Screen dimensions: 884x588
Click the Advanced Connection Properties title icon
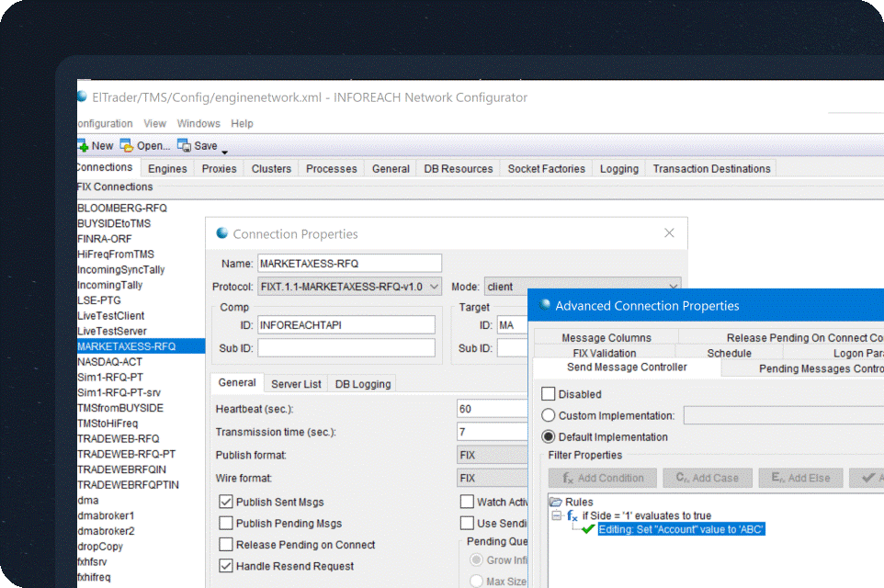[x=546, y=305]
